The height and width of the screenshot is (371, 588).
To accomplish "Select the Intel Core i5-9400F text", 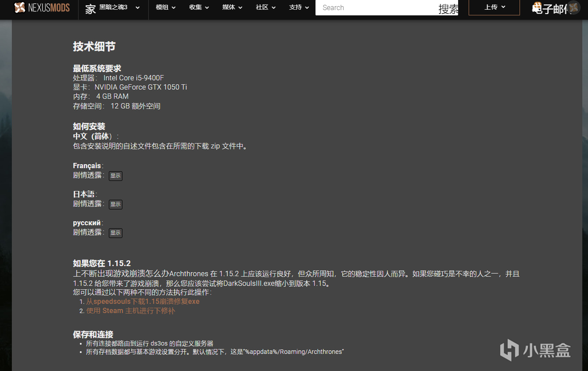I will click(x=133, y=78).
